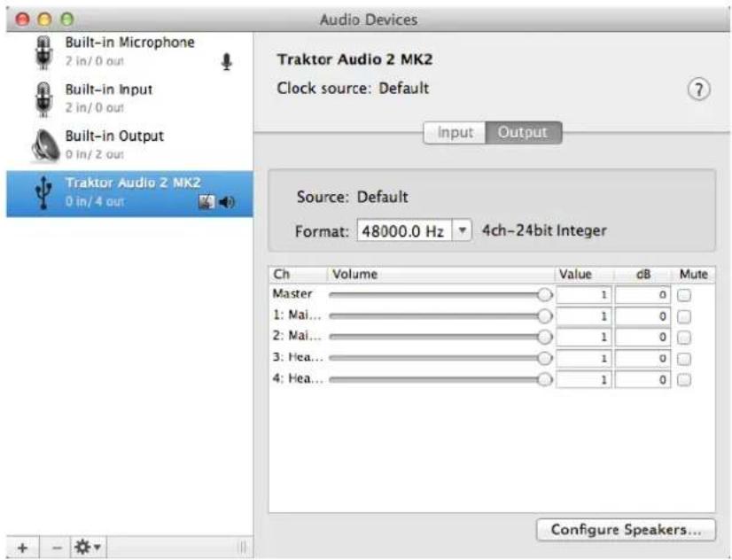Adjust channel 3 Headphone volume slider
Screen dimensions: 732x560
click(440, 358)
